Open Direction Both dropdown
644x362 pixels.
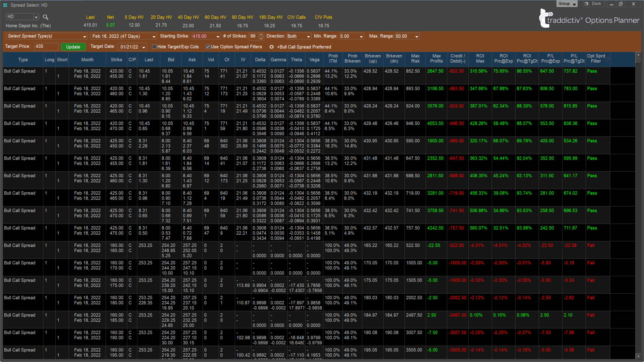click(309, 36)
